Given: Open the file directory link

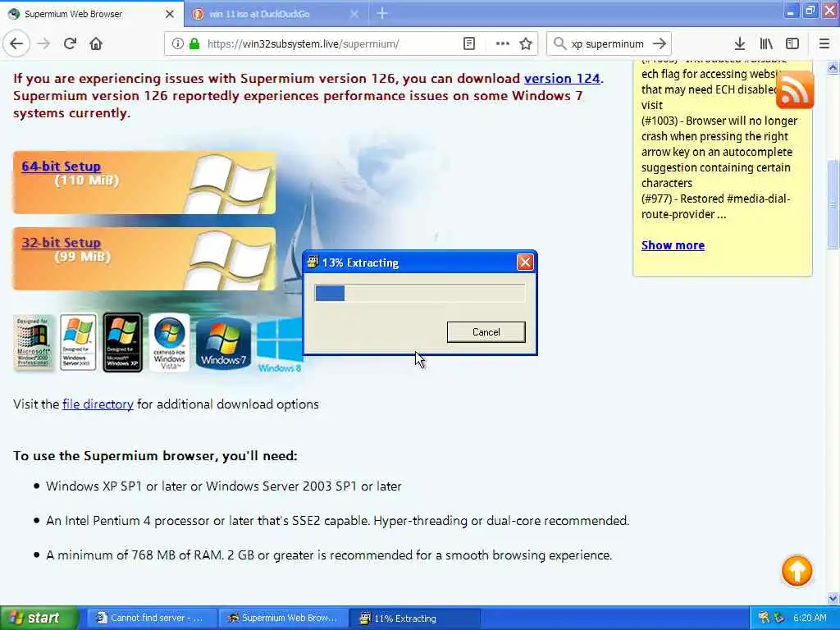Looking at the screenshot, I should tap(98, 404).
